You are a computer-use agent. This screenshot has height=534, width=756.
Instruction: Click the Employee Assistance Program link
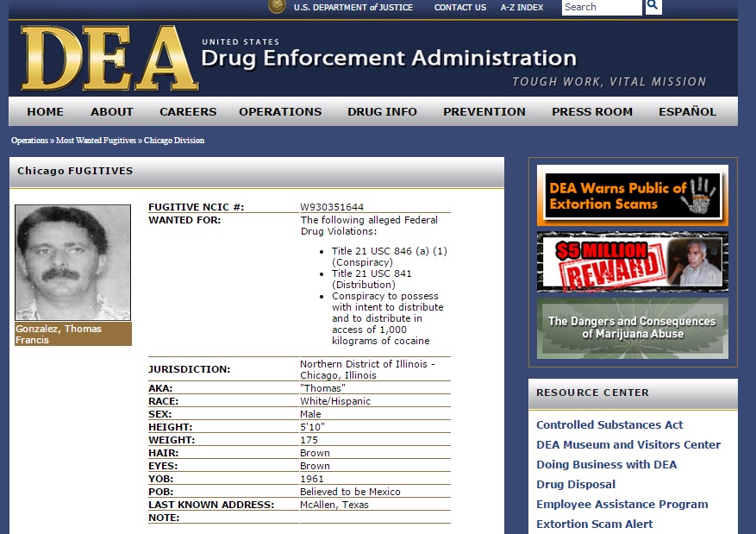(622, 504)
